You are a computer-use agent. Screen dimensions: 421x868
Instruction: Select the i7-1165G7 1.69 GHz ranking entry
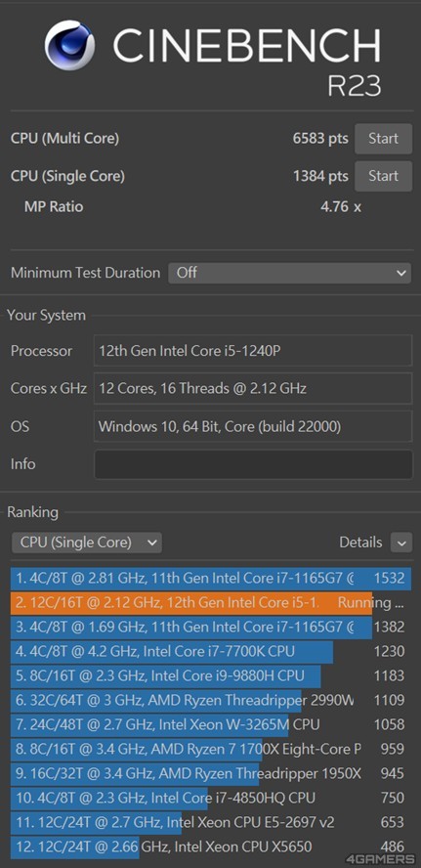pos(211,628)
